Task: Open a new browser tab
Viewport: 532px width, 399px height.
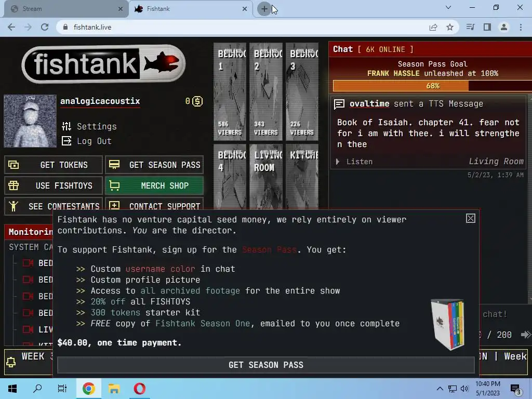Action: coord(264,9)
